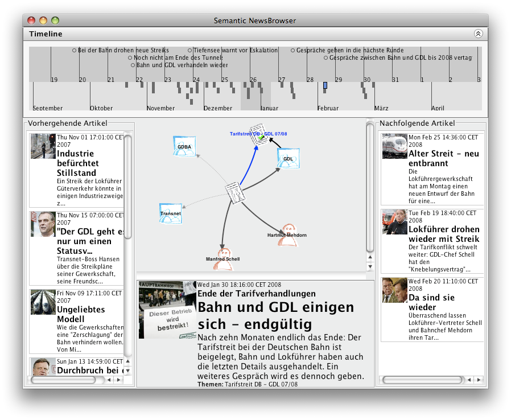Jump to Februar on the timeline
Image resolution: width=511 pixels, height=420 pixels.
tap(328, 108)
